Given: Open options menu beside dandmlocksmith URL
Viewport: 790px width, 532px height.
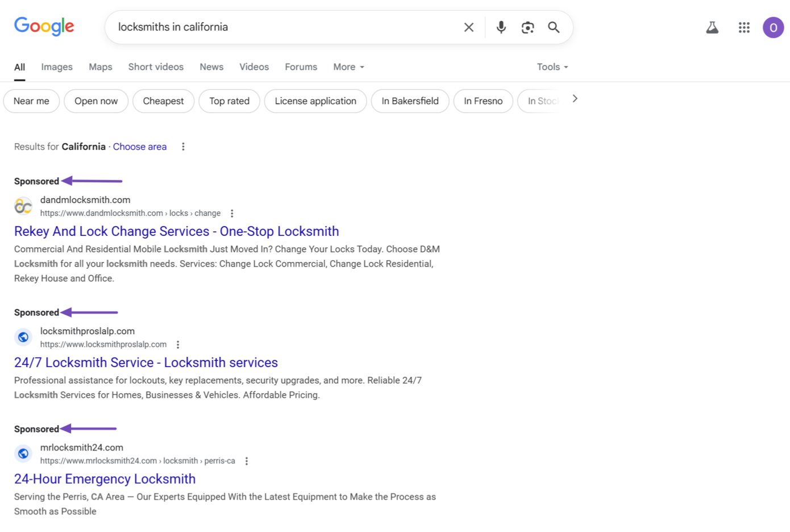Looking at the screenshot, I should point(232,214).
